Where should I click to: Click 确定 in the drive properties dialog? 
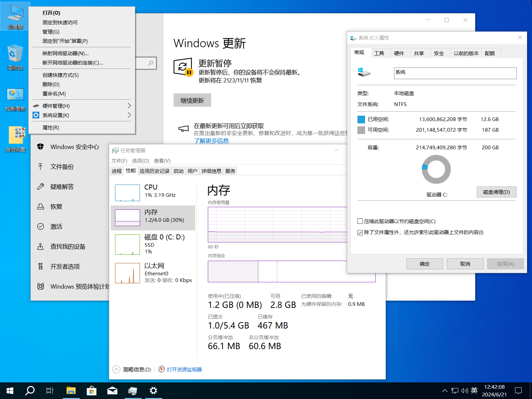coord(425,264)
